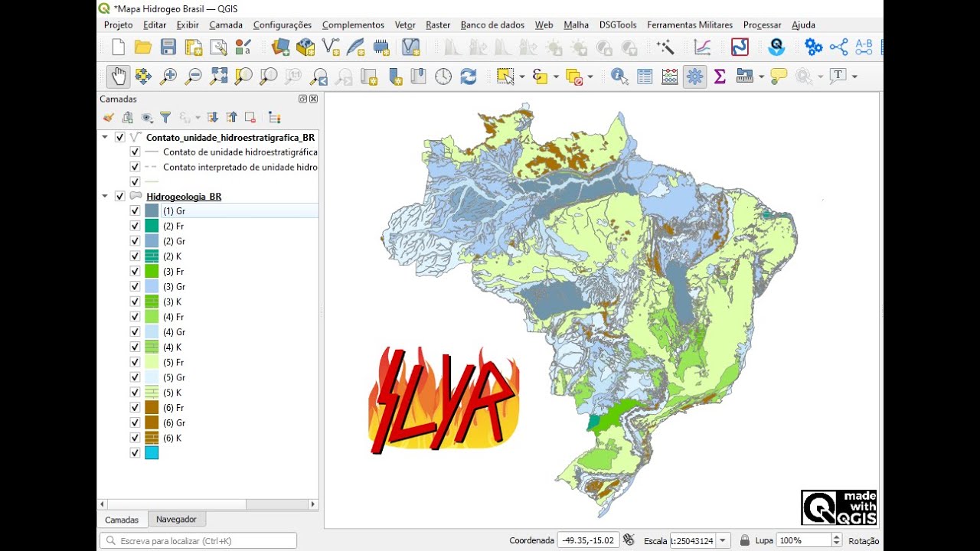The height and width of the screenshot is (551, 980).
Task: Click the magic wand toolbar icon
Action: [665, 47]
